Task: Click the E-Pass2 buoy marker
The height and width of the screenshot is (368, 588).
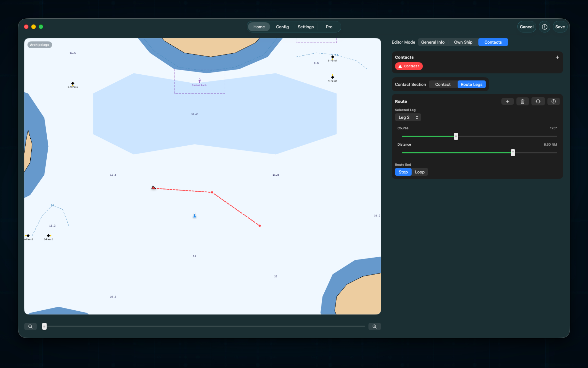Action: point(48,236)
